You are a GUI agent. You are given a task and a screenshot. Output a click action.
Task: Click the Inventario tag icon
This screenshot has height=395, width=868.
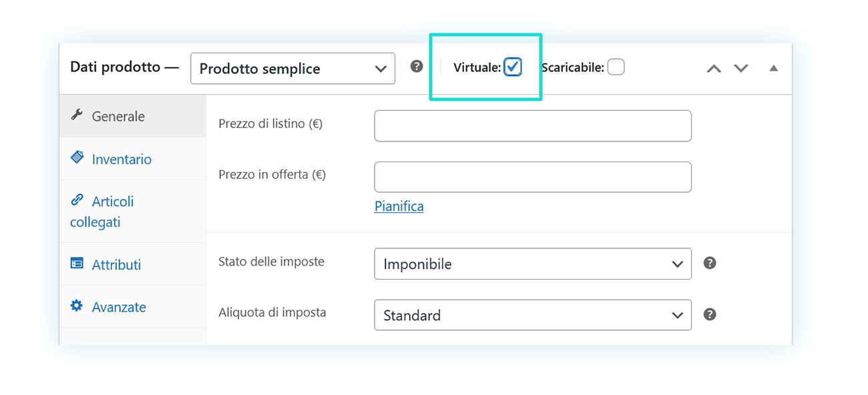[77, 157]
